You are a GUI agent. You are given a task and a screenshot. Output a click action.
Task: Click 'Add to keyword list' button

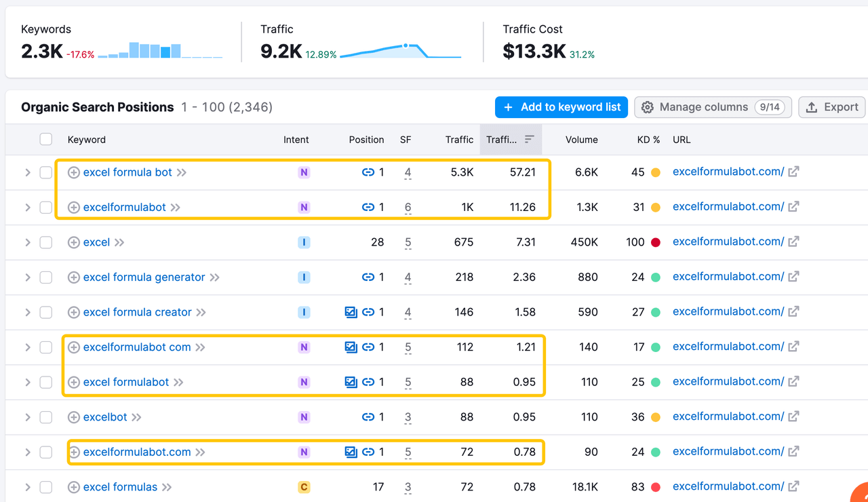[x=561, y=107]
